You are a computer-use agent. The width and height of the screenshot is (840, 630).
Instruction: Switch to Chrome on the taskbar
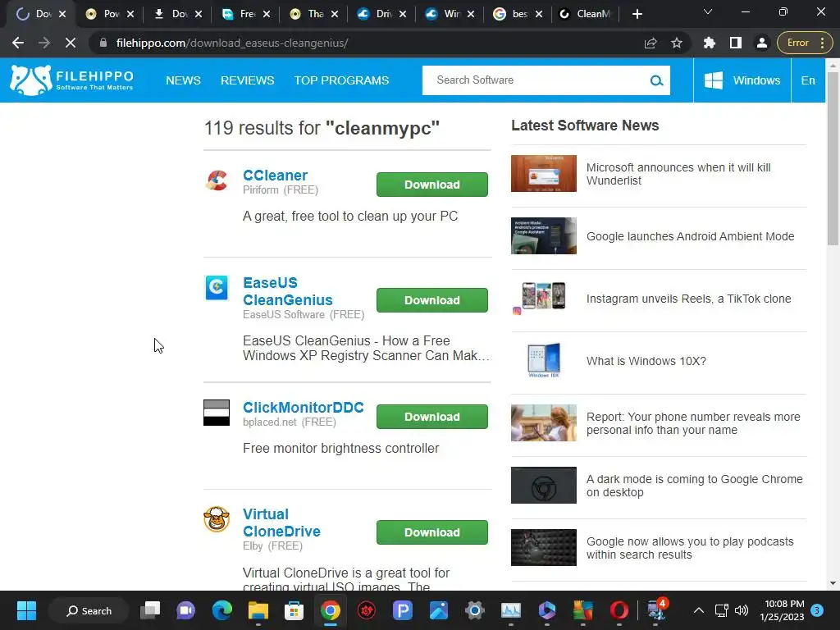coord(330,610)
